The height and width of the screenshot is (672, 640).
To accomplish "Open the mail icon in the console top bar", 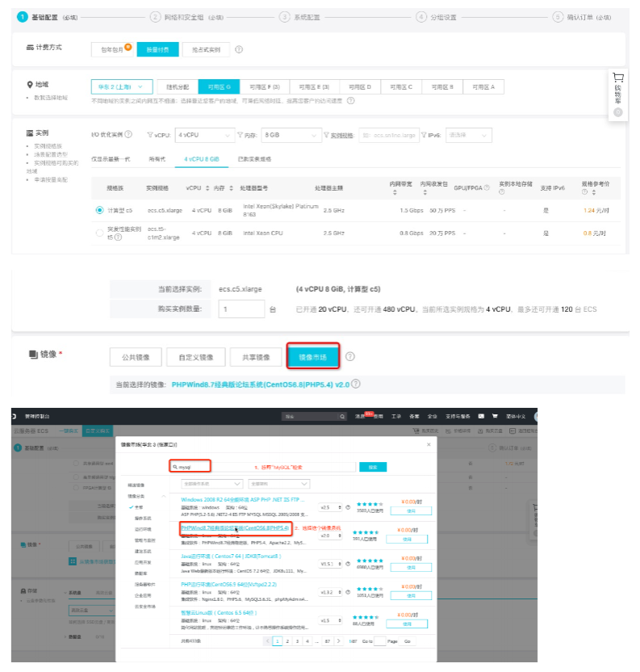I will (481, 416).
